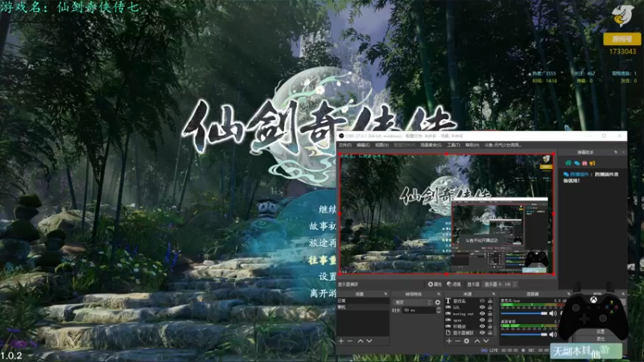Move selected scene up

pos(360,341)
